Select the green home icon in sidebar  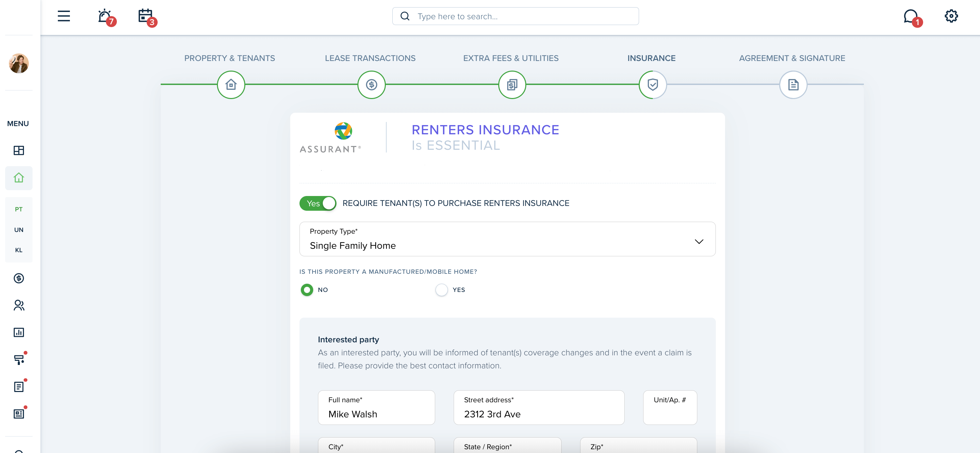click(x=19, y=177)
